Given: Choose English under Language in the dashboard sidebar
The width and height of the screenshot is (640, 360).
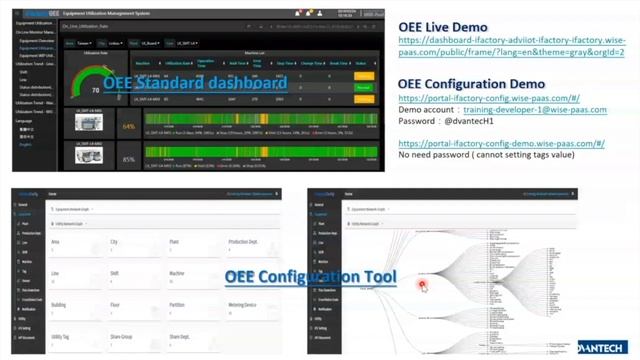Looking at the screenshot, I should [x=25, y=144].
